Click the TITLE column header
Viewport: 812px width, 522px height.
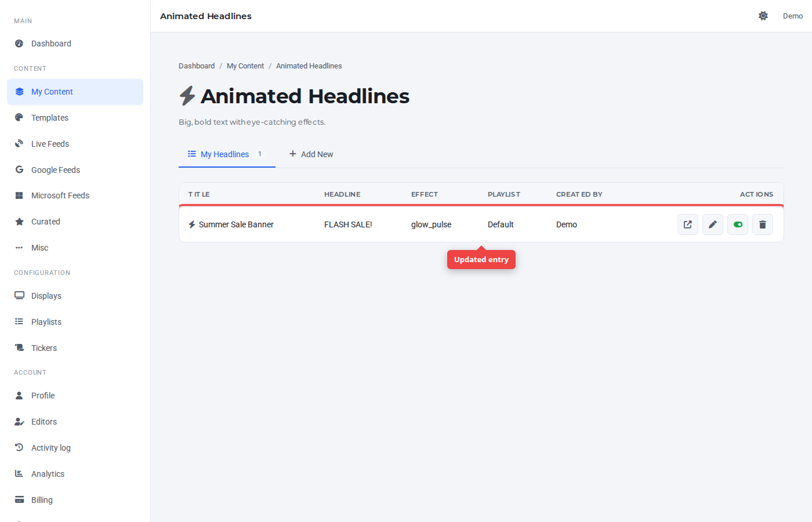[x=199, y=194]
